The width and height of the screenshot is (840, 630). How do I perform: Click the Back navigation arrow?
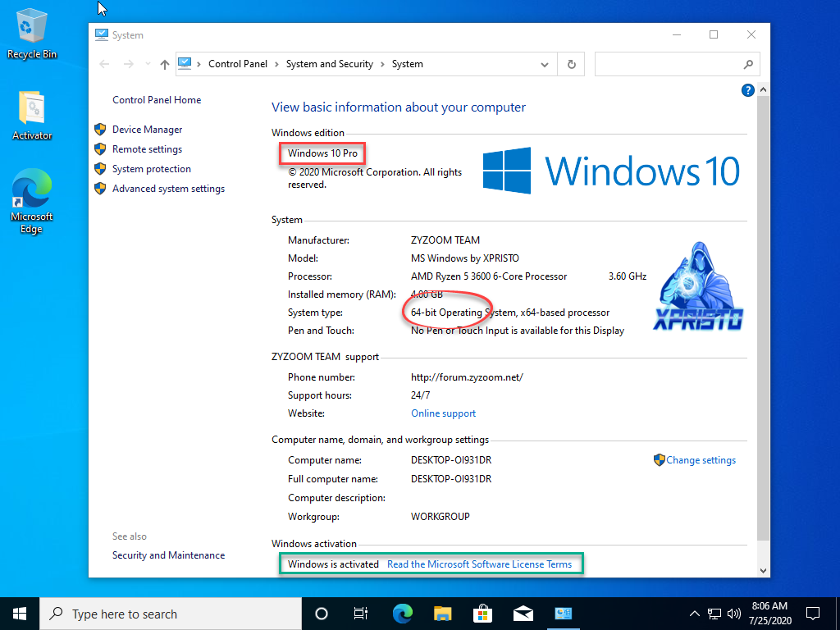point(104,64)
